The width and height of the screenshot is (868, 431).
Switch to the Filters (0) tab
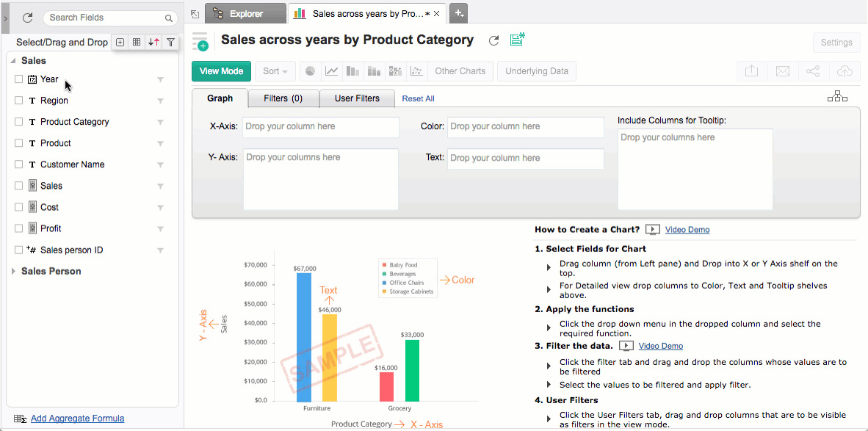[283, 98]
